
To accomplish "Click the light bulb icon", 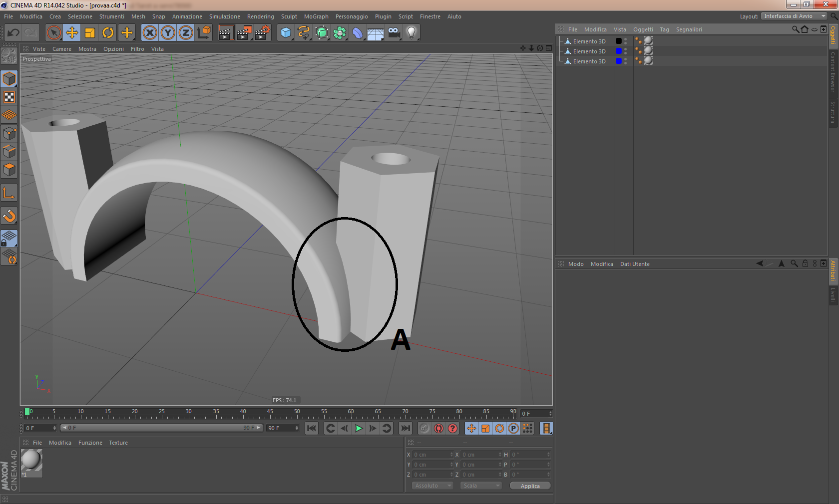I will (x=411, y=33).
